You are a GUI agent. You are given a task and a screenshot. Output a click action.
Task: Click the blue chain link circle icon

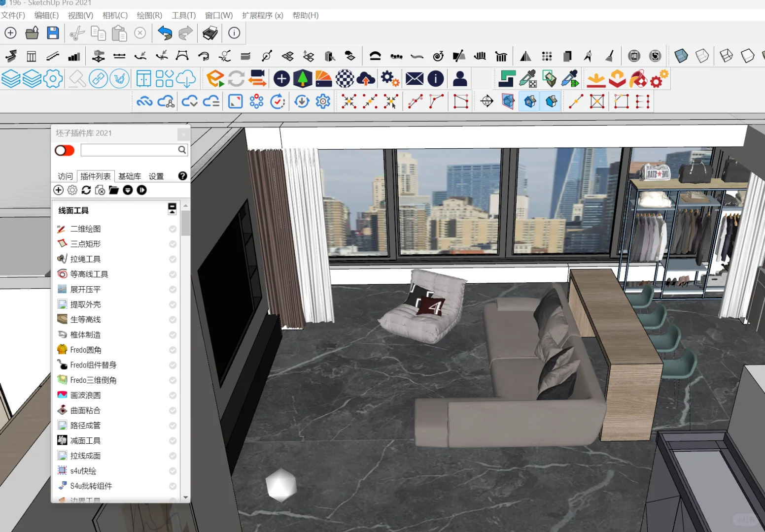(x=99, y=79)
